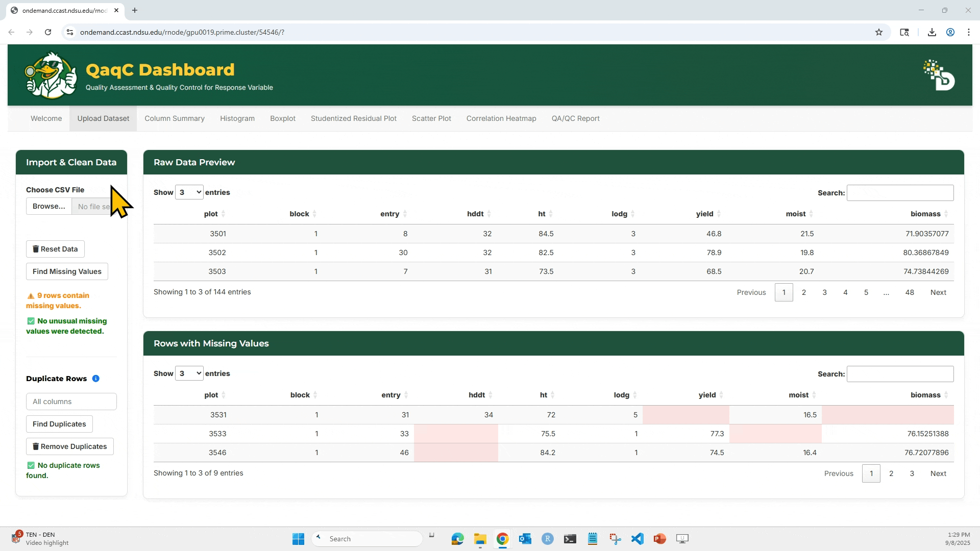Image resolution: width=980 pixels, height=551 pixels.
Task: Switch to the Histogram tab
Action: coord(237,118)
